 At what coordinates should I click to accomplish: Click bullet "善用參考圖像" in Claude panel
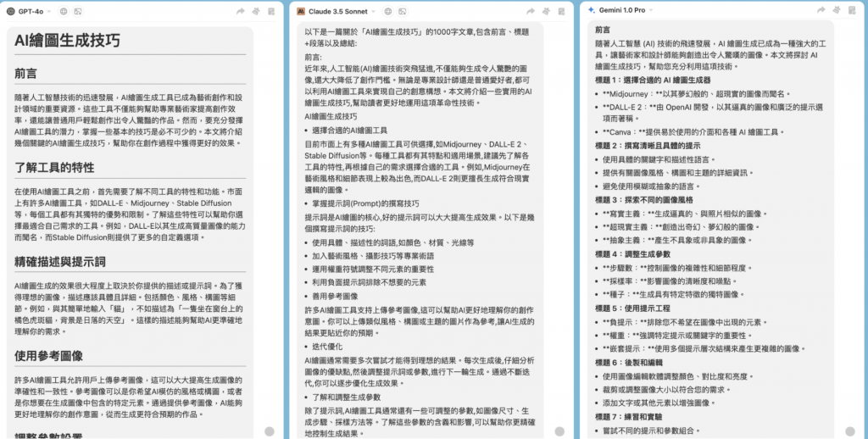pos(334,296)
